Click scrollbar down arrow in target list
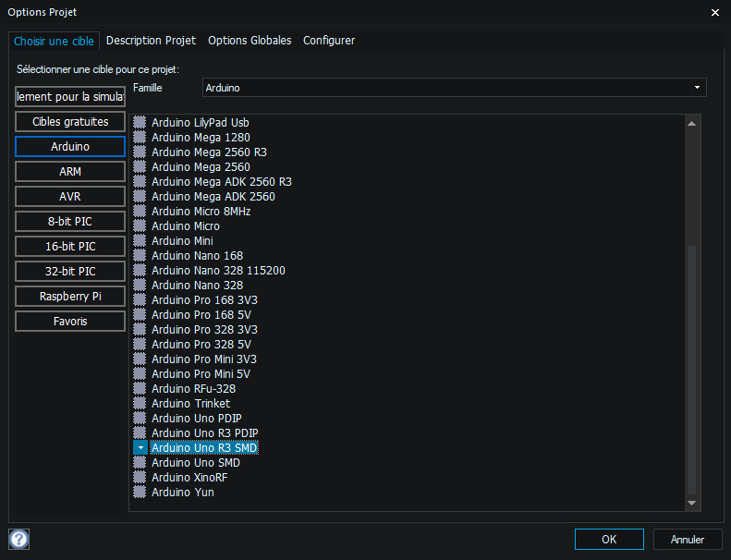 692,504
